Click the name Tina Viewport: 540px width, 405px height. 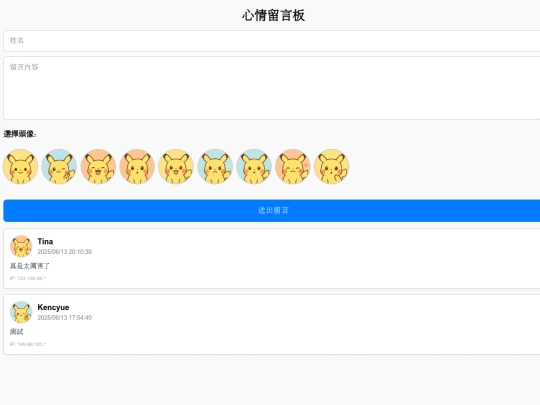pyautogui.click(x=45, y=241)
